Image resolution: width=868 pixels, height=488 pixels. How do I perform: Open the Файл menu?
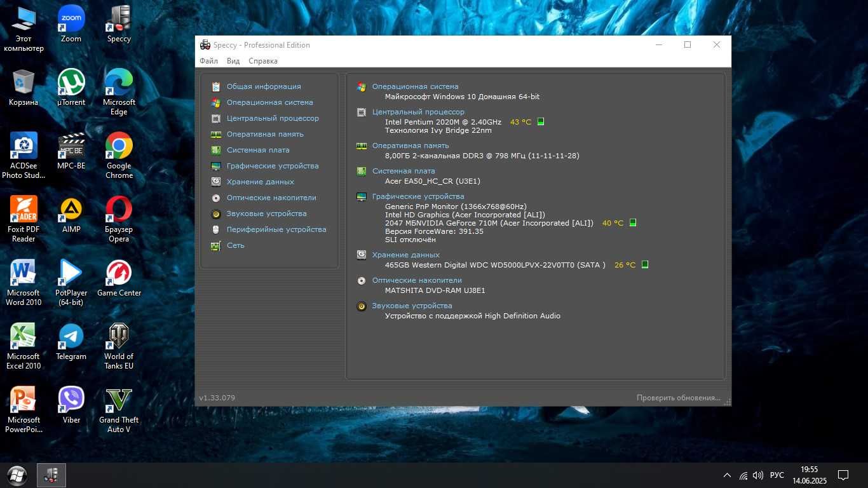point(208,61)
